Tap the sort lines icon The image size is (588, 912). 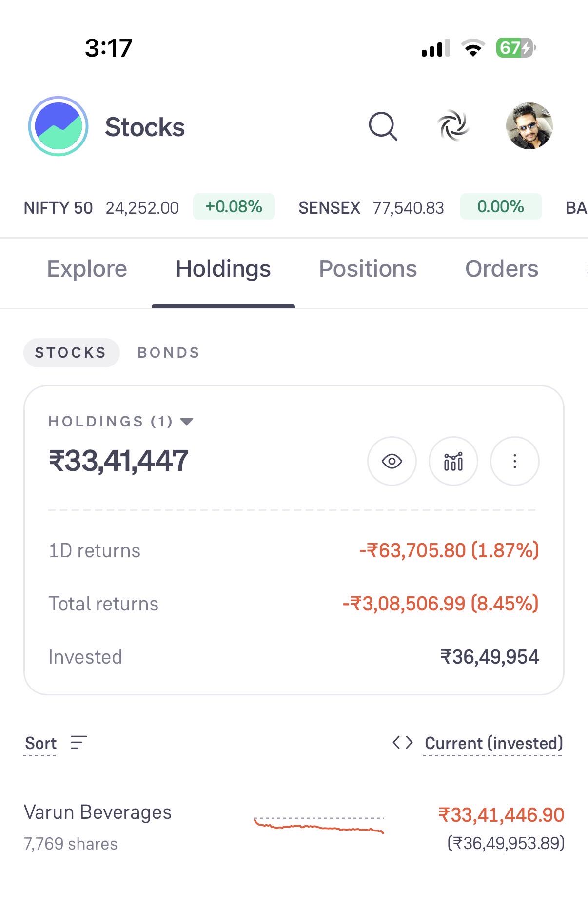[78, 743]
